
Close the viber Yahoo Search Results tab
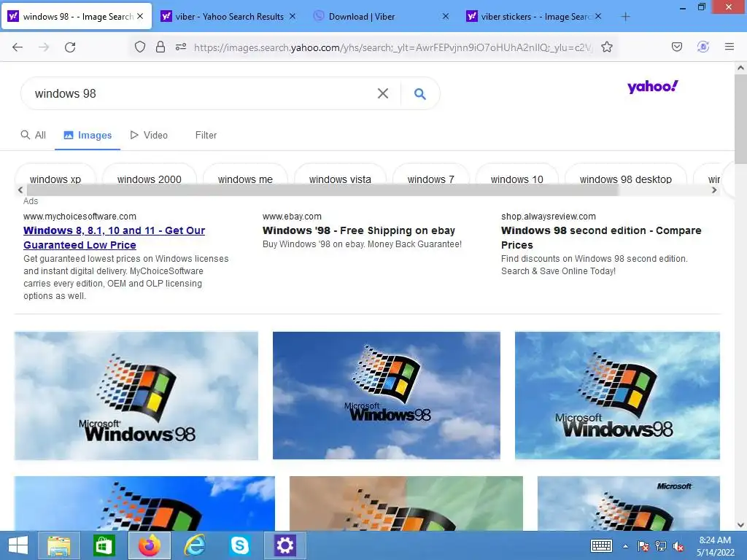tap(293, 16)
